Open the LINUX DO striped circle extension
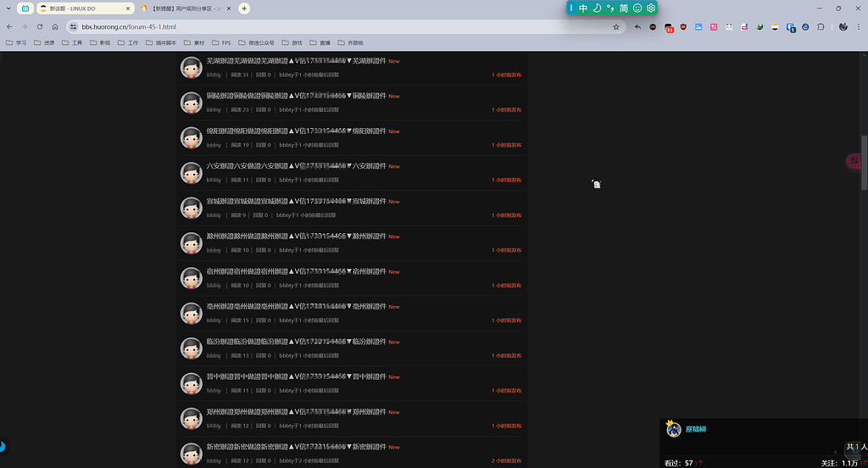The image size is (868, 468). pos(775,26)
